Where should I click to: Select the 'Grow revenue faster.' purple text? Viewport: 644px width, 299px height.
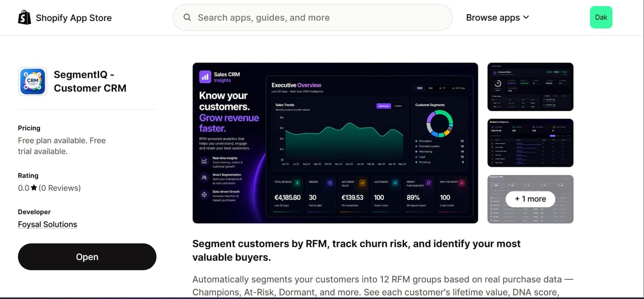[229, 123]
